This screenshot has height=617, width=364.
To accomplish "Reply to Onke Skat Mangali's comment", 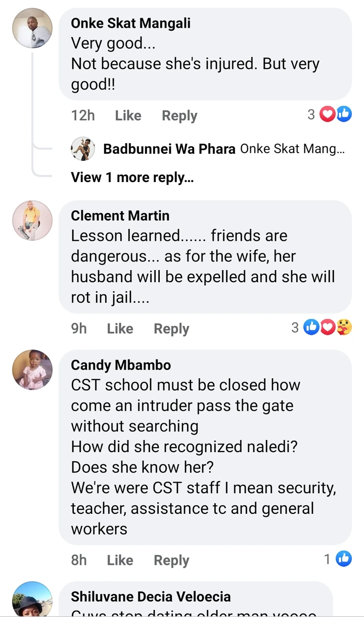I will click(x=179, y=115).
